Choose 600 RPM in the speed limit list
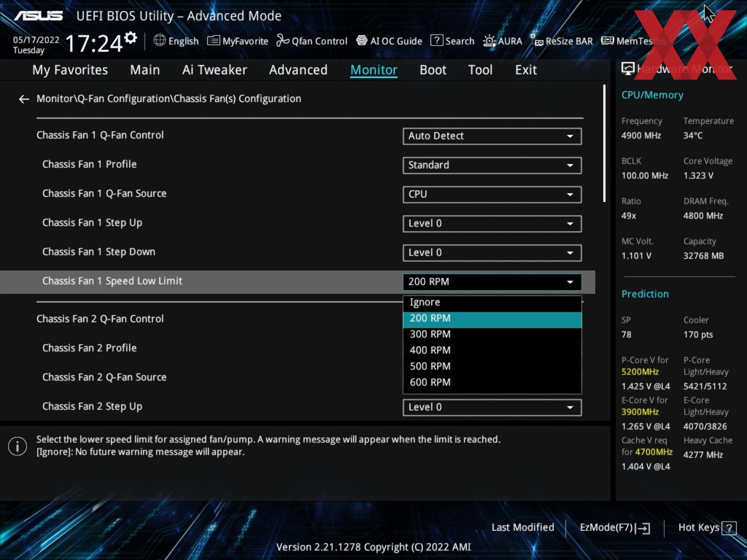Viewport: 747px width, 560px height. pos(492,382)
